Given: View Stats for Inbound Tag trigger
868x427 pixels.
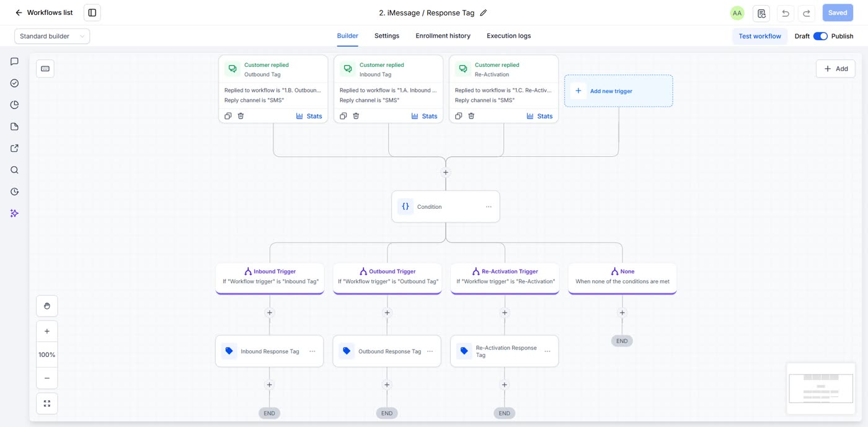Looking at the screenshot, I should (424, 116).
